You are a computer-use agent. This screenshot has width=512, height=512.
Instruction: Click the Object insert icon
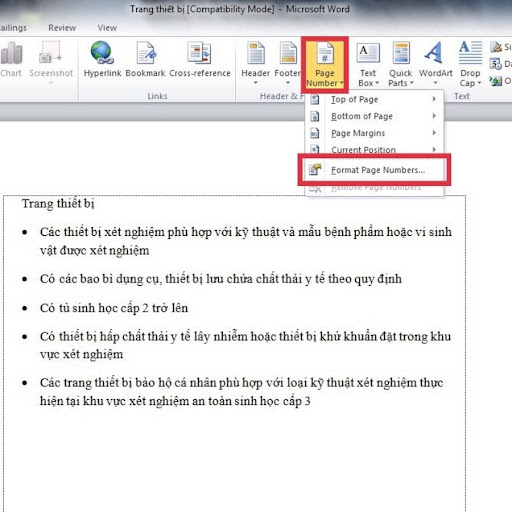click(496, 81)
